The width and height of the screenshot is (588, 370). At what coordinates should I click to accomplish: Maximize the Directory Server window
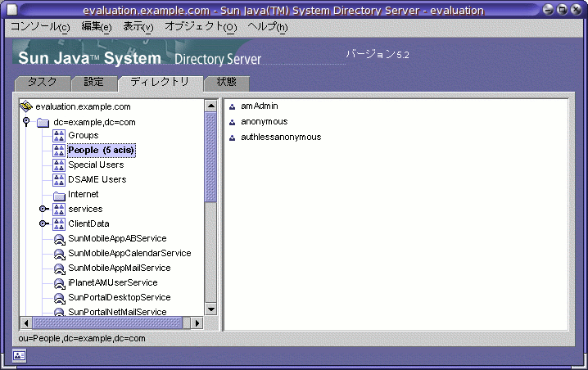pyautogui.click(x=562, y=9)
